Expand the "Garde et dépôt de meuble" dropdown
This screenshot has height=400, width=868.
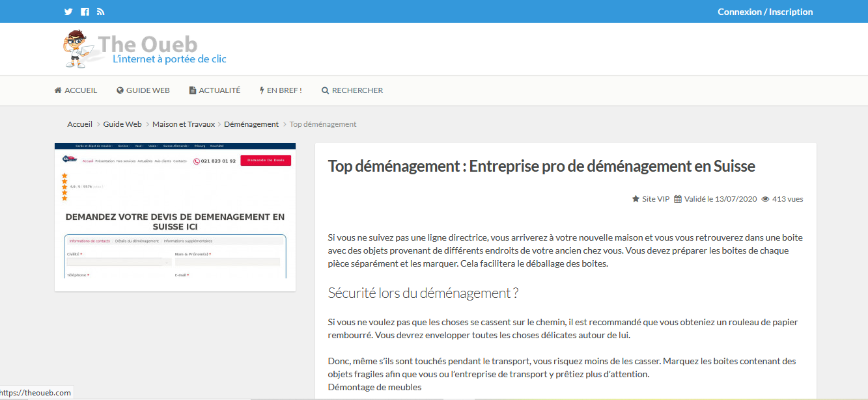point(93,145)
